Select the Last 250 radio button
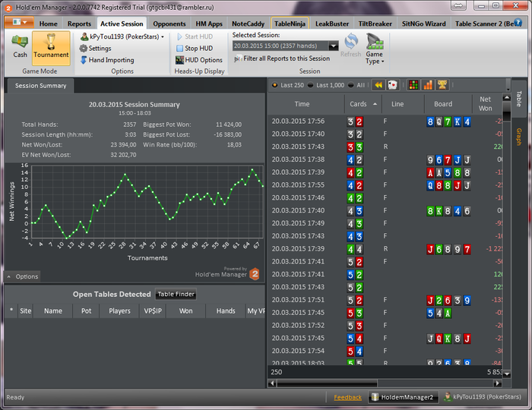The width and height of the screenshot is (532, 410). pos(288,85)
